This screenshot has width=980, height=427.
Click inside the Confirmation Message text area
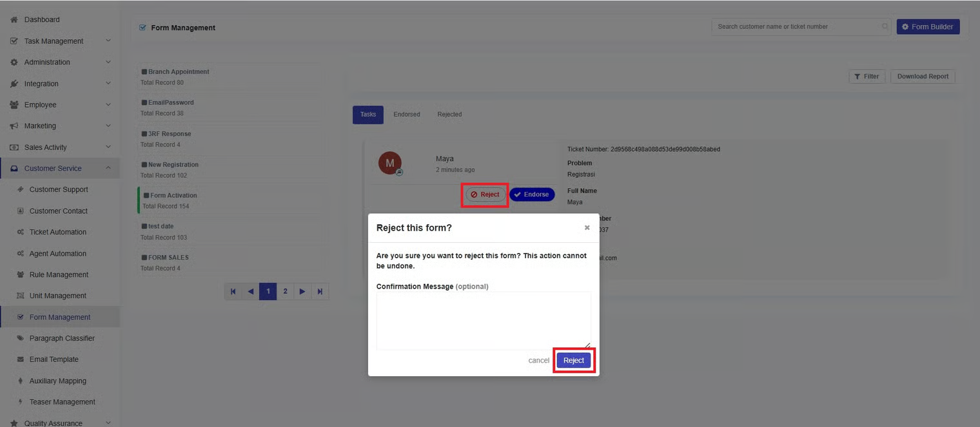pos(484,320)
